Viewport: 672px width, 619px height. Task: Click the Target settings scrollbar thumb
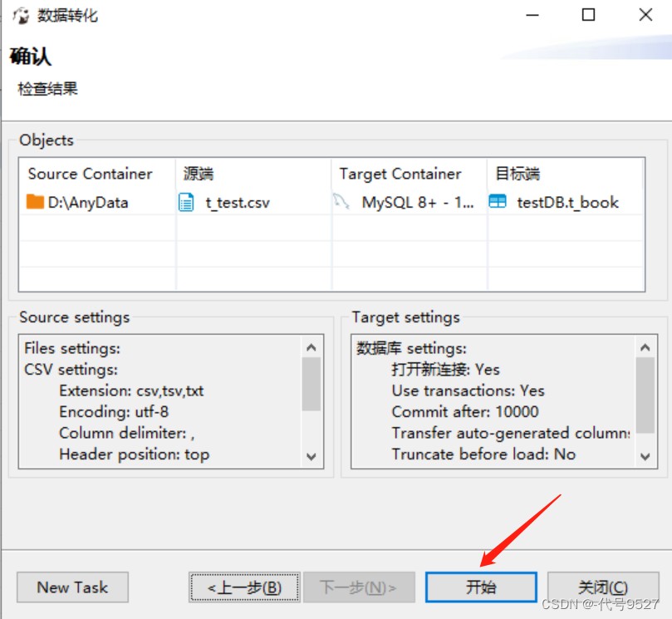point(645,395)
